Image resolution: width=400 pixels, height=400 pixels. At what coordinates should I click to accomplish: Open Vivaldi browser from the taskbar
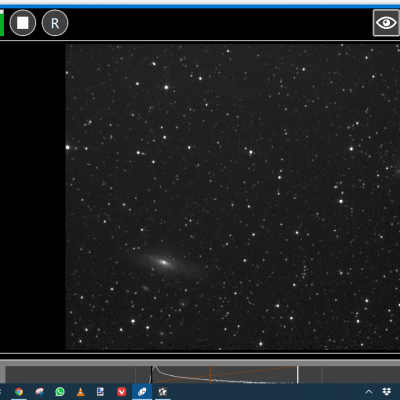(x=121, y=392)
